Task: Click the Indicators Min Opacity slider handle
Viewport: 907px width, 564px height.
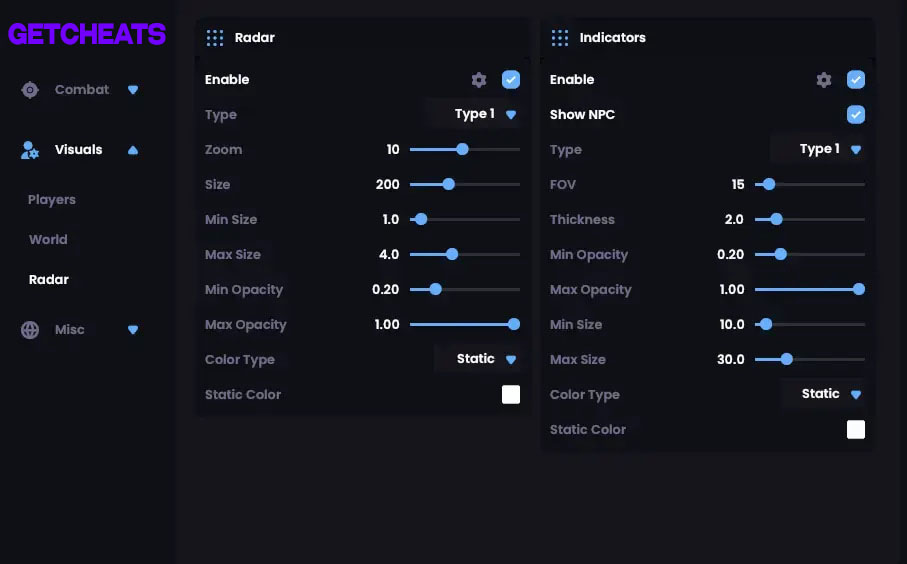Action: 781,255
